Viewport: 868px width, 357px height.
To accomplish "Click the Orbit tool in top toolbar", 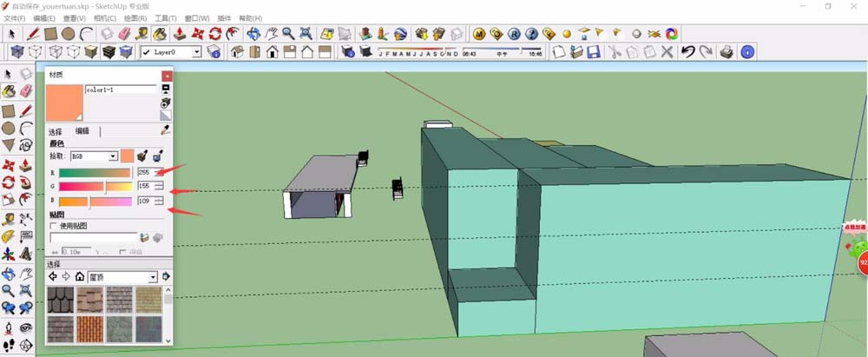I will click(253, 34).
